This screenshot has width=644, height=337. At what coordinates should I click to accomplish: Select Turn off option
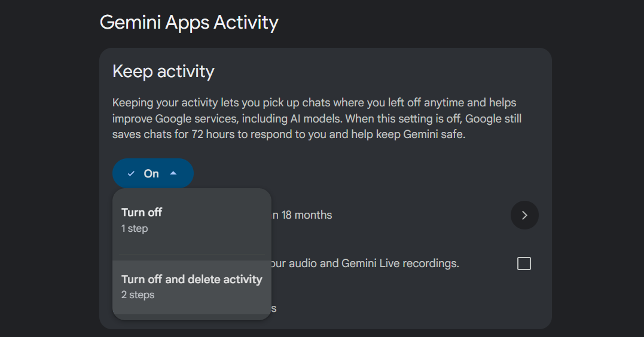(x=192, y=222)
